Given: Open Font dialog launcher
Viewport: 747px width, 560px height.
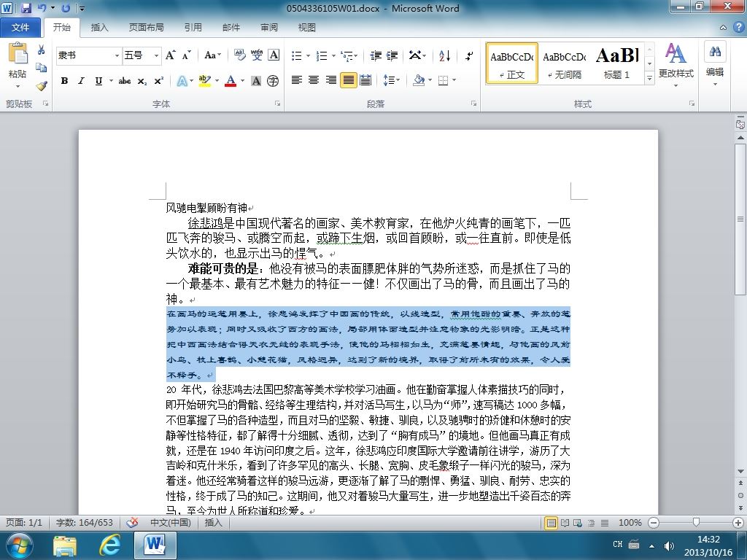Looking at the screenshot, I should click(277, 104).
